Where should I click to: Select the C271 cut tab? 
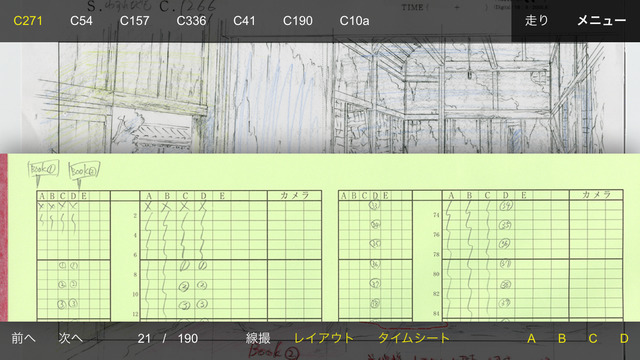(x=28, y=21)
